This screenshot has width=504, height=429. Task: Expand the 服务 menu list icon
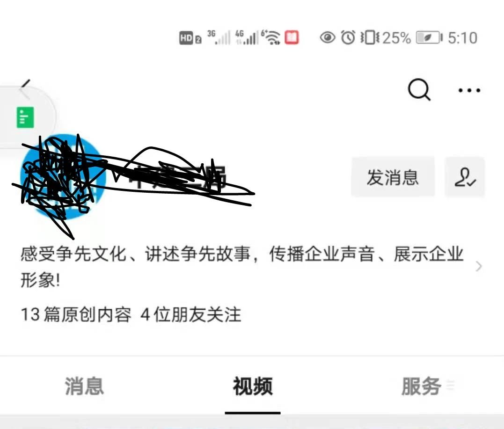click(x=451, y=385)
